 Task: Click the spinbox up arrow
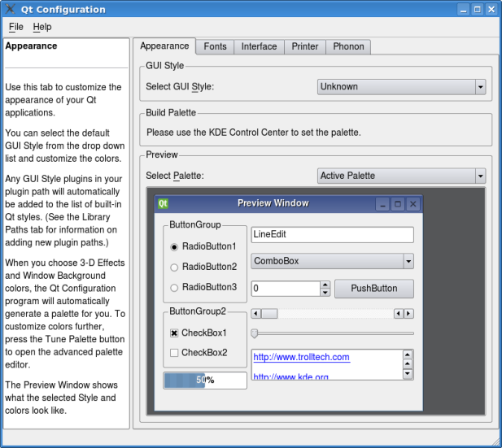(x=325, y=285)
